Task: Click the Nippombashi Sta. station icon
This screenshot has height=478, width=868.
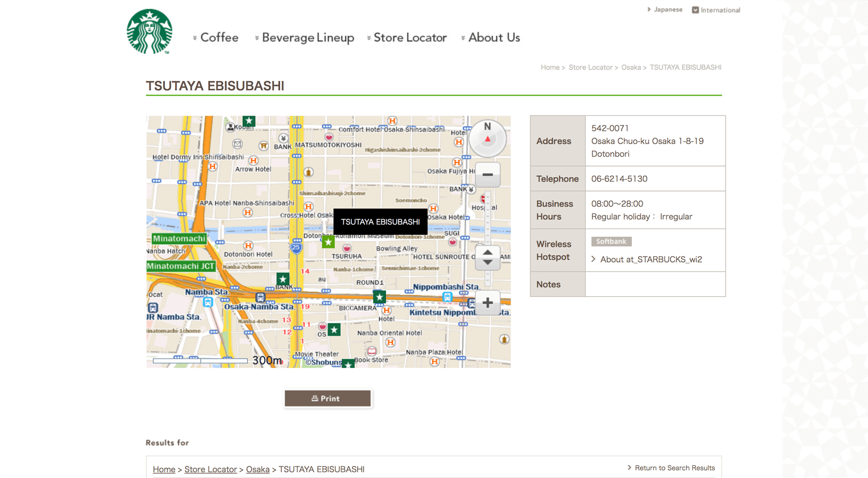Action: pyautogui.click(x=447, y=297)
